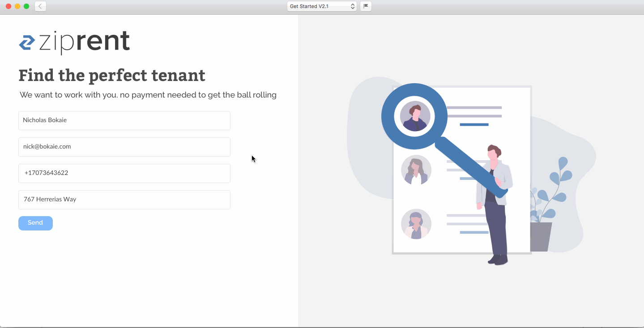The height and width of the screenshot is (328, 644).
Task: Click the green zoom window button
Action: click(x=26, y=6)
